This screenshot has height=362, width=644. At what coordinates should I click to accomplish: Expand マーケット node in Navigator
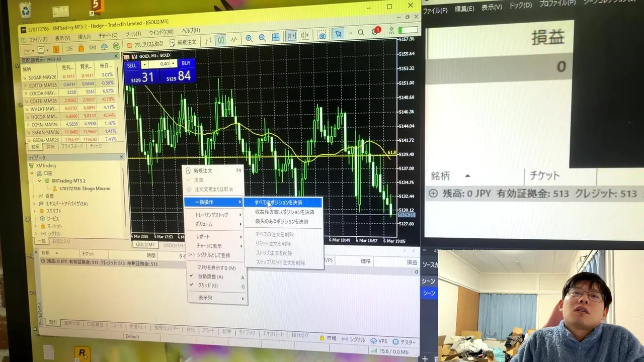point(35,226)
